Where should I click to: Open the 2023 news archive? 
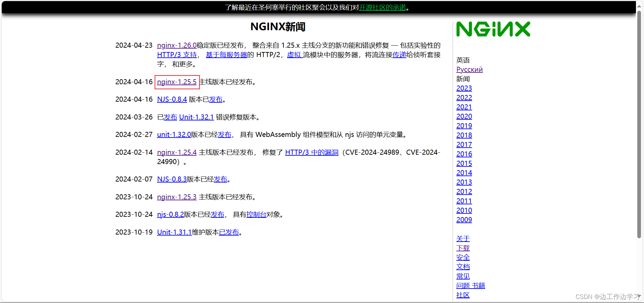click(464, 88)
